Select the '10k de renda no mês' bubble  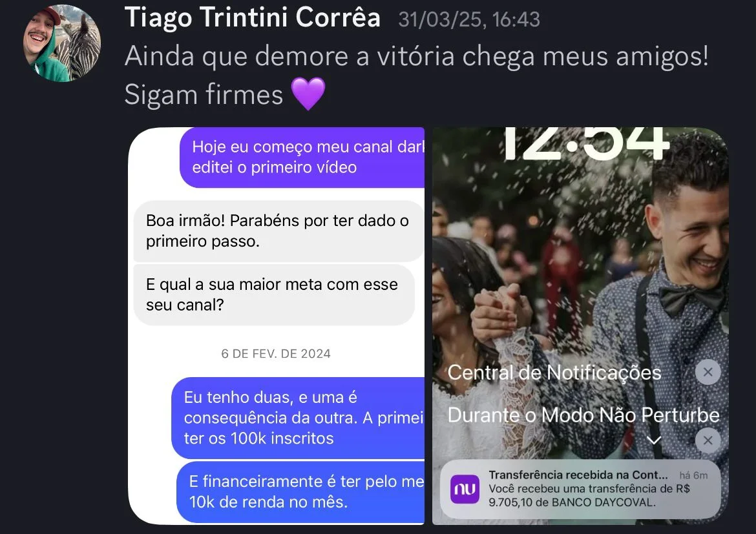(x=300, y=492)
